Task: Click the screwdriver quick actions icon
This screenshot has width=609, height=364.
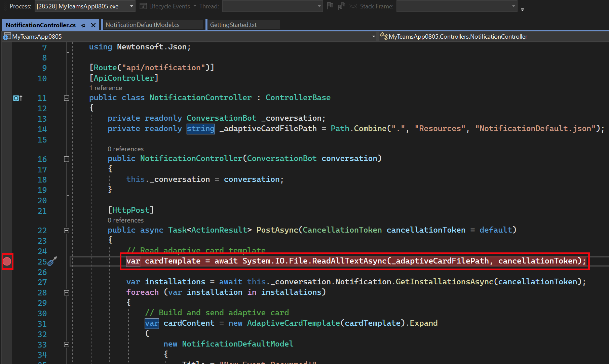Action: pyautogui.click(x=52, y=261)
